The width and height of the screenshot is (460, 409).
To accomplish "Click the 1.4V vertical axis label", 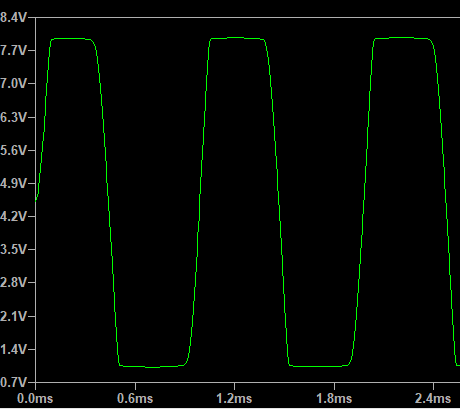I will [x=13, y=349].
